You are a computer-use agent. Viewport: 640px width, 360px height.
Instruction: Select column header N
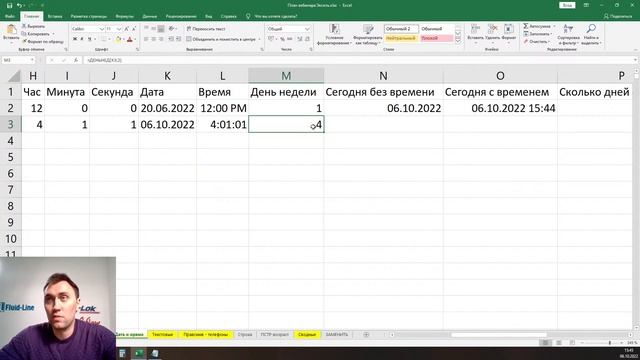pos(383,76)
